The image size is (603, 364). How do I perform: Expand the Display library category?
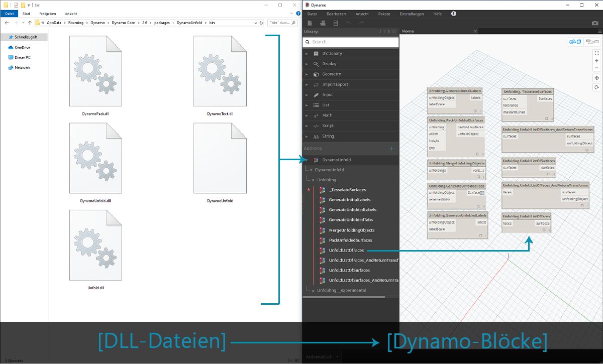tap(351, 64)
